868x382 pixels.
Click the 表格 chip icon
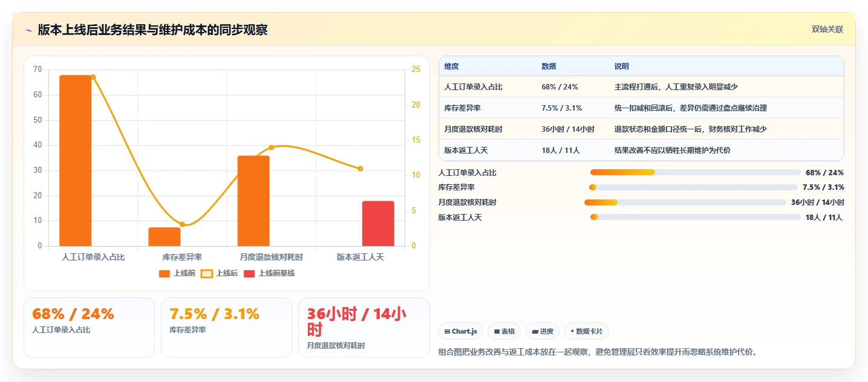click(x=497, y=331)
